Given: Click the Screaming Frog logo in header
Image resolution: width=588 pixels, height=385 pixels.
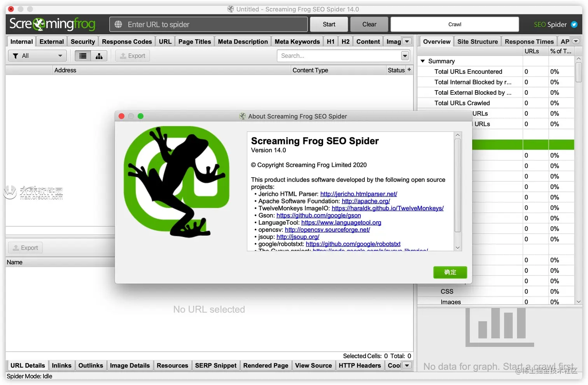Looking at the screenshot, I should click(52, 24).
